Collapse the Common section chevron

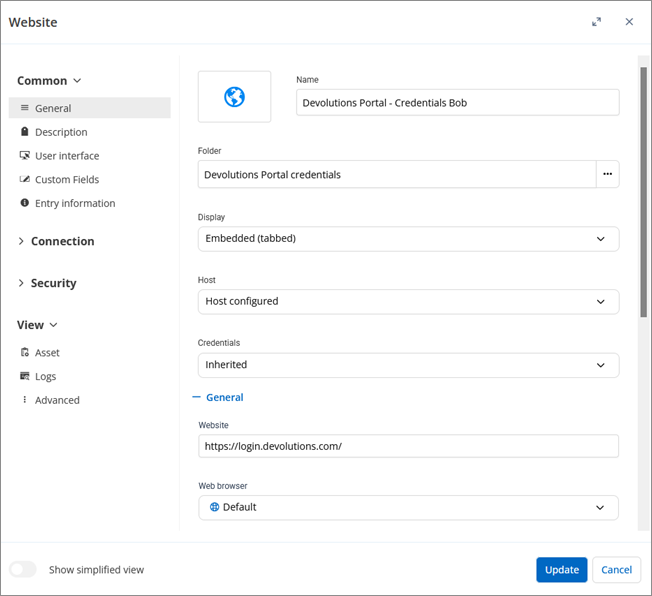pyautogui.click(x=77, y=80)
